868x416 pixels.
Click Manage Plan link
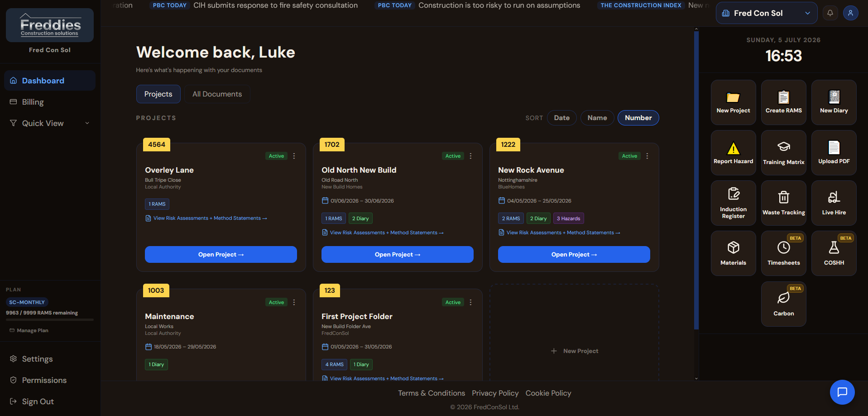(29, 330)
